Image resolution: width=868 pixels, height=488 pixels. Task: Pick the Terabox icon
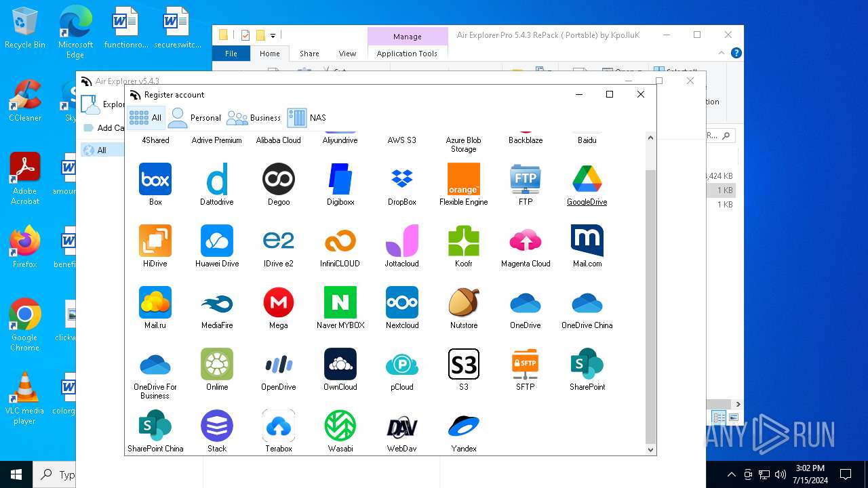pyautogui.click(x=279, y=426)
